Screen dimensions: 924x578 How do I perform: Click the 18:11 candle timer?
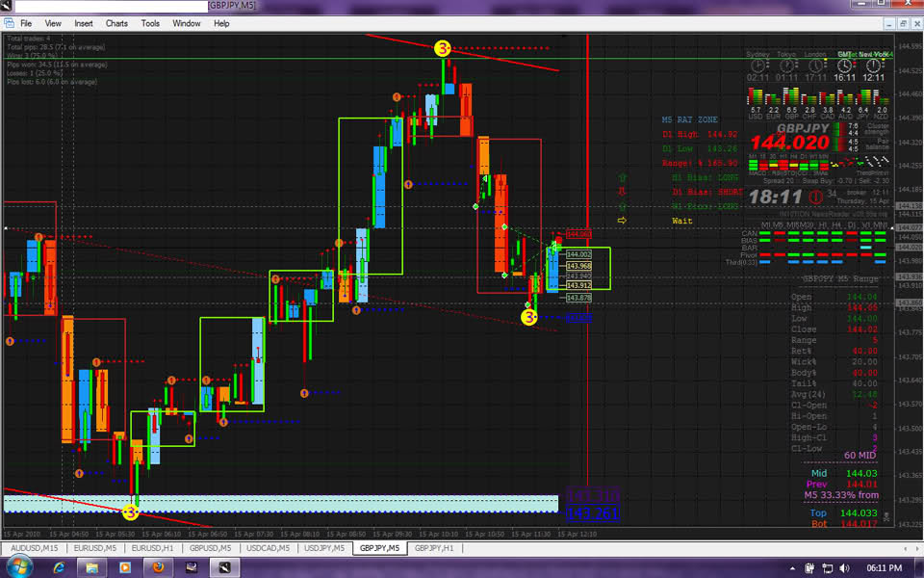pyautogui.click(x=776, y=197)
